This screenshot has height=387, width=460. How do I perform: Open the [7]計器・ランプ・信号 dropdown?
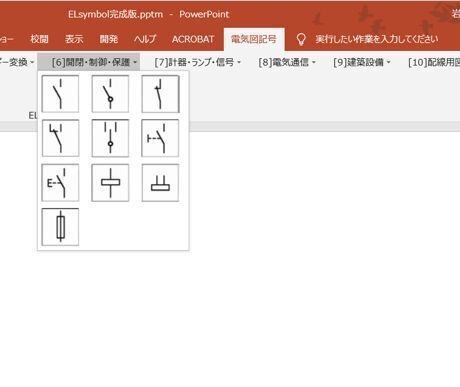[197, 62]
